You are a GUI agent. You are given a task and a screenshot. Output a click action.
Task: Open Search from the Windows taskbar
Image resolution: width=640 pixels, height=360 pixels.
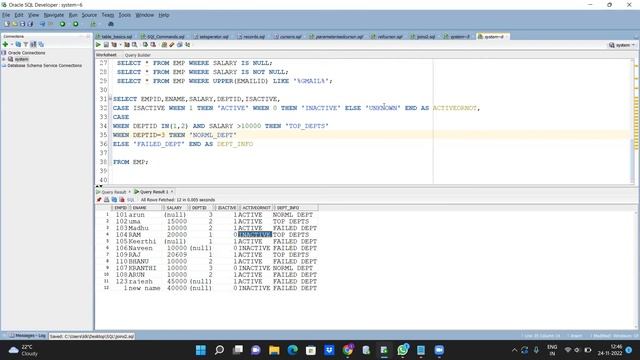coord(219,350)
